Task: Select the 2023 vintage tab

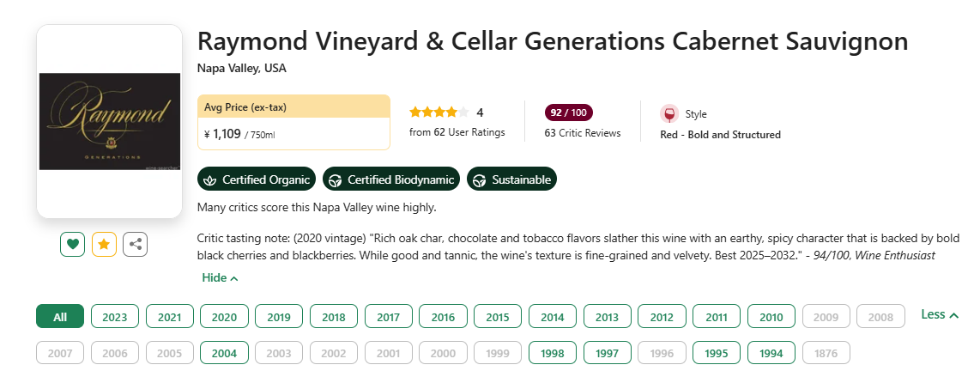Action: tap(115, 317)
